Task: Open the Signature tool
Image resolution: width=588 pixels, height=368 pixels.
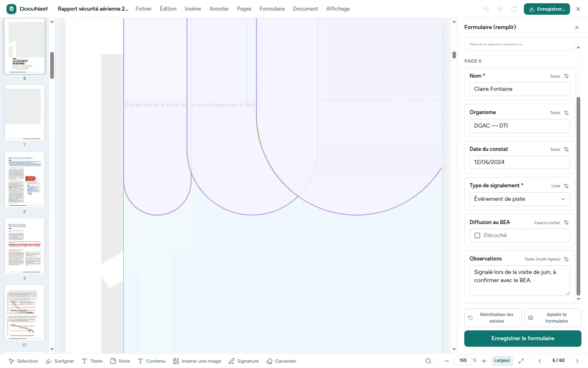Action: coord(244,361)
